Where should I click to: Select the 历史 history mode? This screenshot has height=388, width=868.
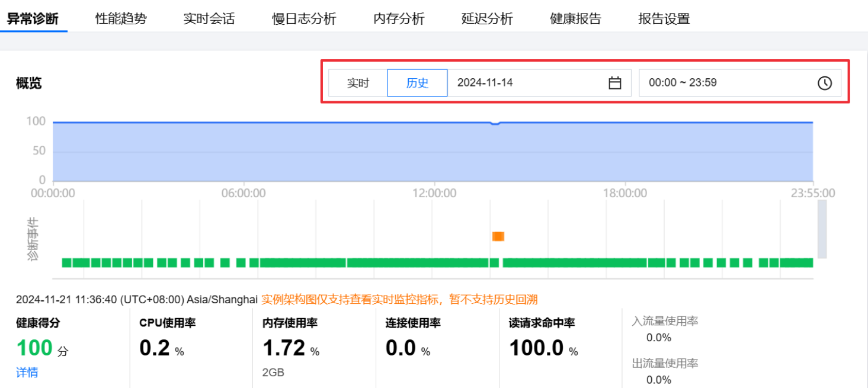pos(417,83)
